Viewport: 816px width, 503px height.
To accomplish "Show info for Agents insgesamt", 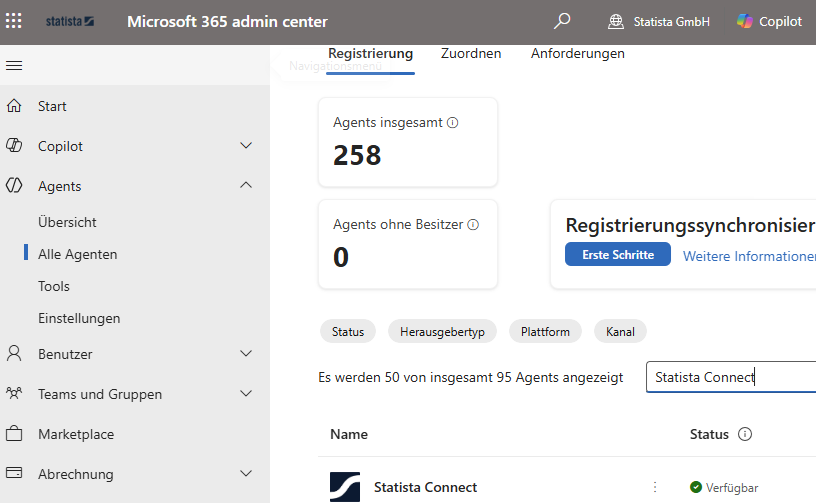I will point(453,123).
